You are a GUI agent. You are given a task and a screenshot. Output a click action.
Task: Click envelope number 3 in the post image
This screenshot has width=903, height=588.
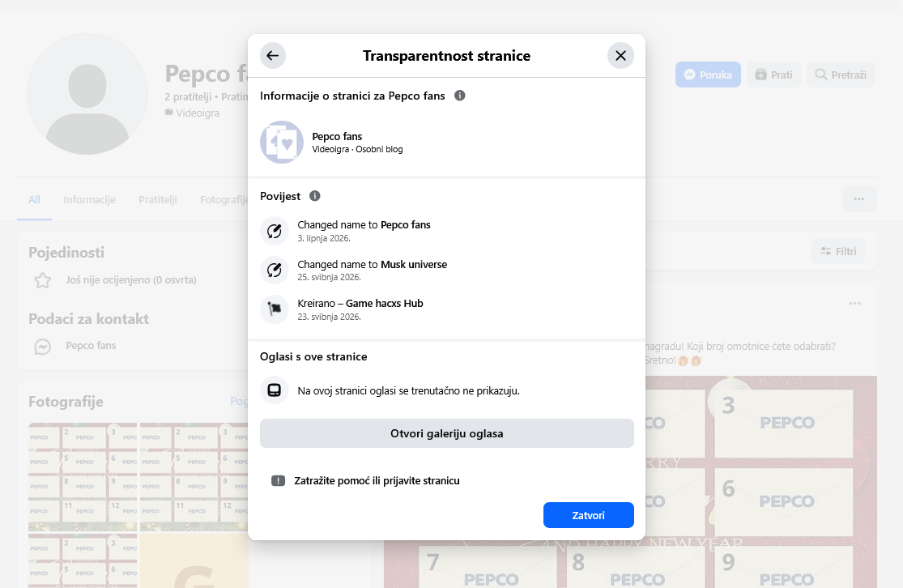(x=785, y=424)
